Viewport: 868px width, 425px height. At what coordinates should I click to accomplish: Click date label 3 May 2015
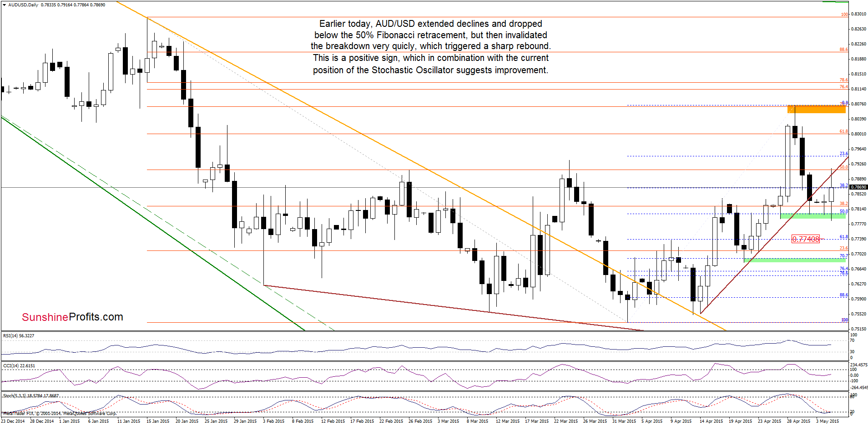(828, 421)
